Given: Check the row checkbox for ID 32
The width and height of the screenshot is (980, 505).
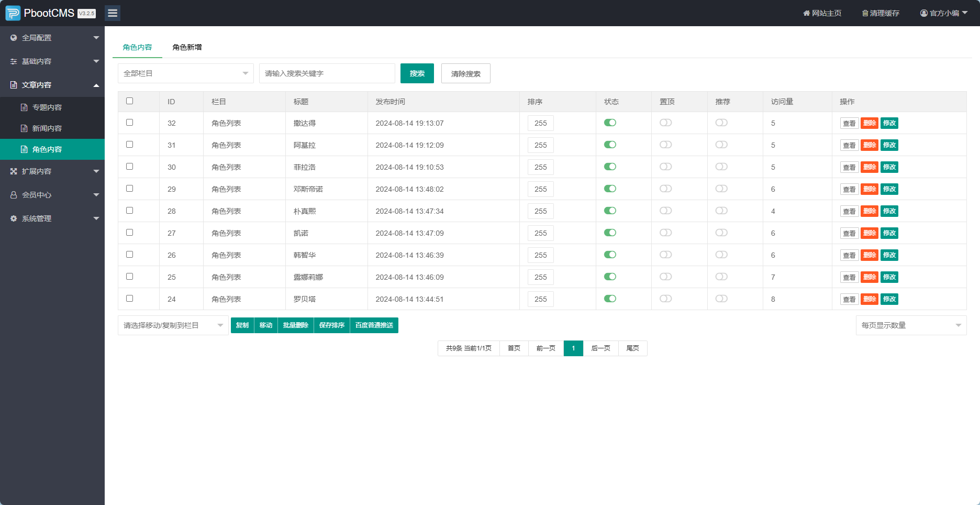Looking at the screenshot, I should (130, 123).
